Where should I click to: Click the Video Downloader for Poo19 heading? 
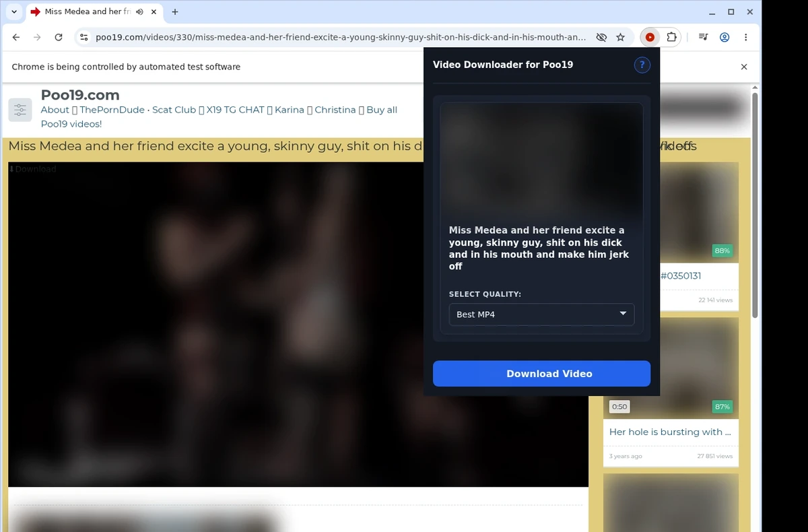pyautogui.click(x=503, y=65)
